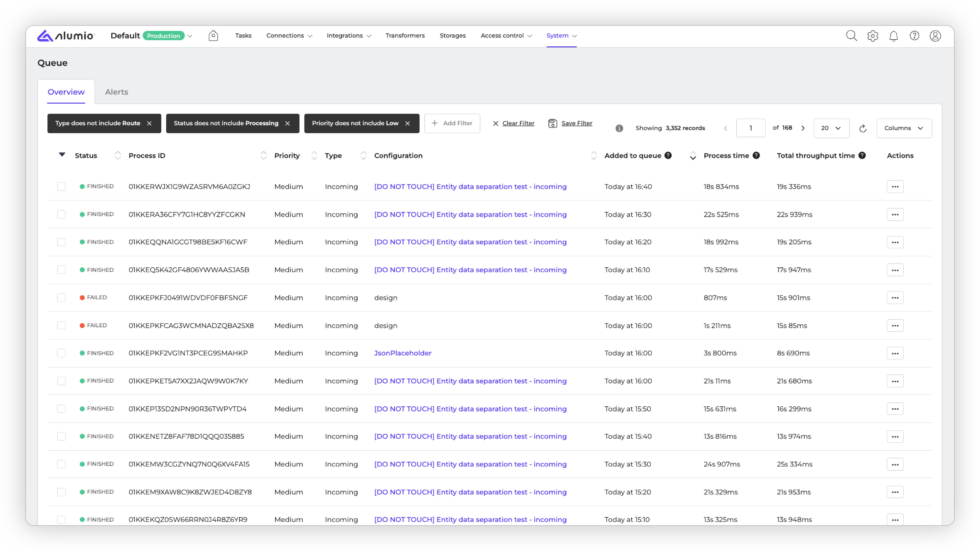Click the notifications bell icon

(893, 36)
